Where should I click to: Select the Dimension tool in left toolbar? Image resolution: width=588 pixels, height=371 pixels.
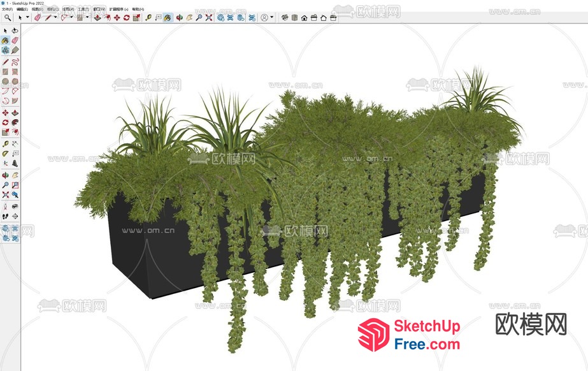tap(15, 143)
